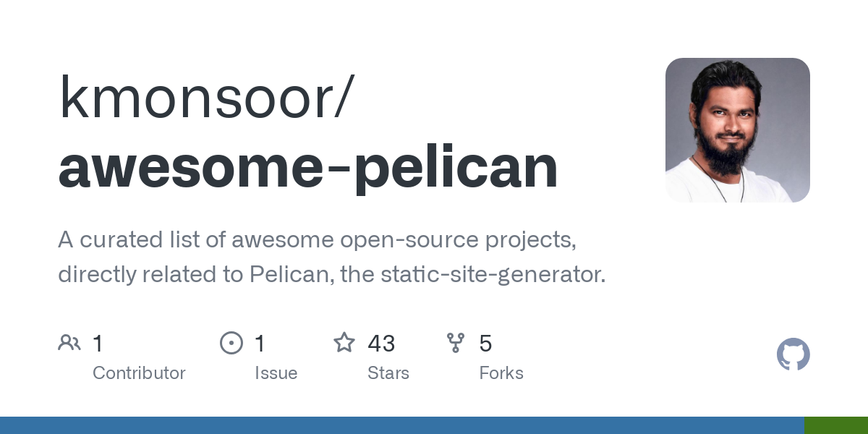Click the contributors people icon
Viewport: 868px width, 434px height.
click(x=69, y=343)
